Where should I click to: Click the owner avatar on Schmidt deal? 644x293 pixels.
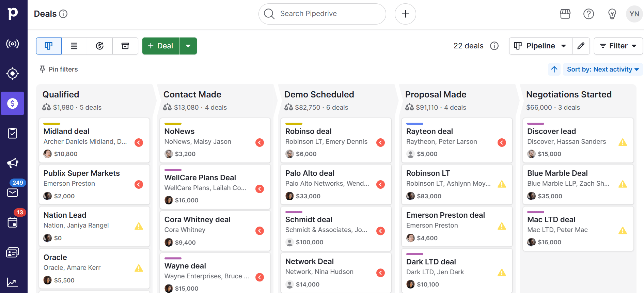click(289, 242)
